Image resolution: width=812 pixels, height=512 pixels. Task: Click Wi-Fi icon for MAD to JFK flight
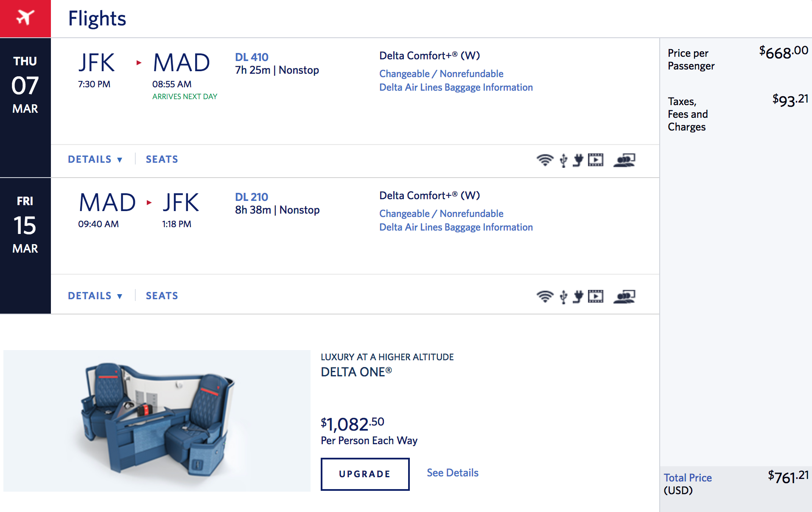click(545, 296)
